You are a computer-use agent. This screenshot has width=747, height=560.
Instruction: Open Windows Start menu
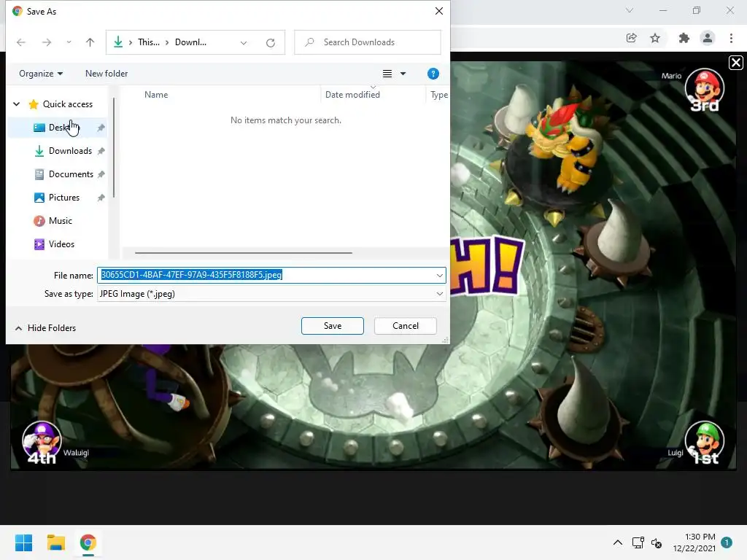click(x=23, y=542)
